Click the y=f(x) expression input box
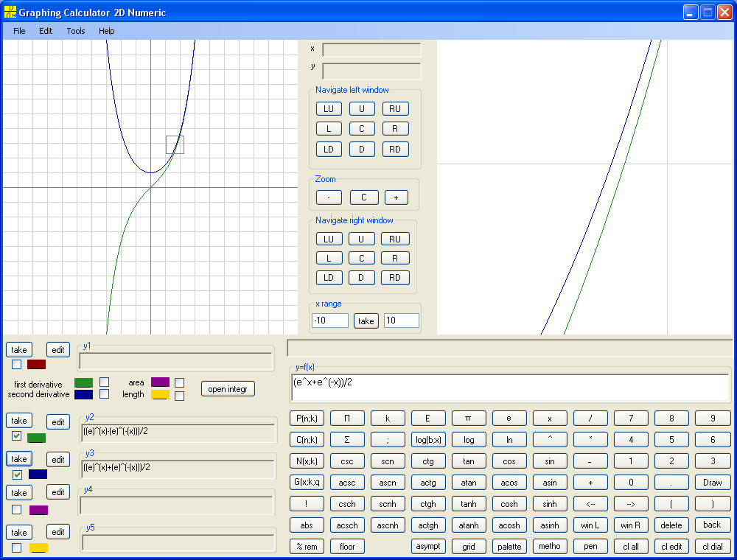The height and width of the screenshot is (560, 737). coord(511,388)
